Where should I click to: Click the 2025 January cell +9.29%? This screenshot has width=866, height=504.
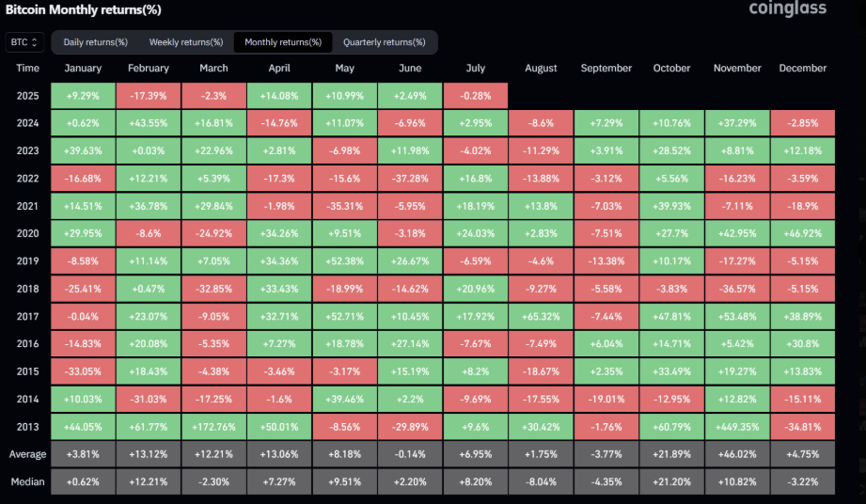(83, 96)
